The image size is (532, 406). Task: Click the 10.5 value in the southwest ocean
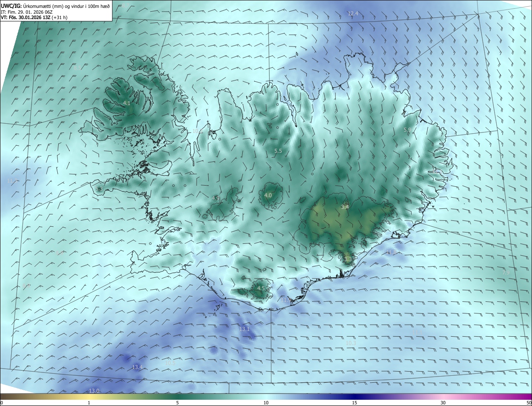pyautogui.click(x=170, y=363)
